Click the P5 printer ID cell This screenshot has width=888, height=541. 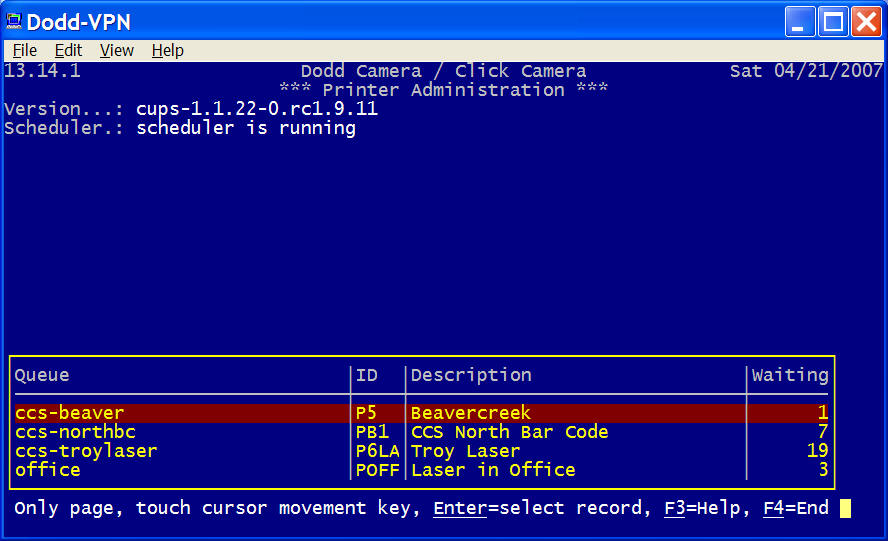click(366, 413)
